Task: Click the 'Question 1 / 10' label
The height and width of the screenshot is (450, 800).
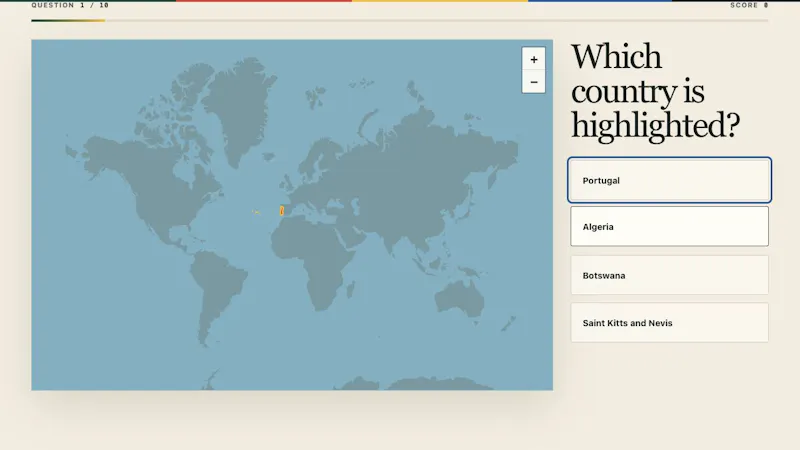Action: coord(70,5)
